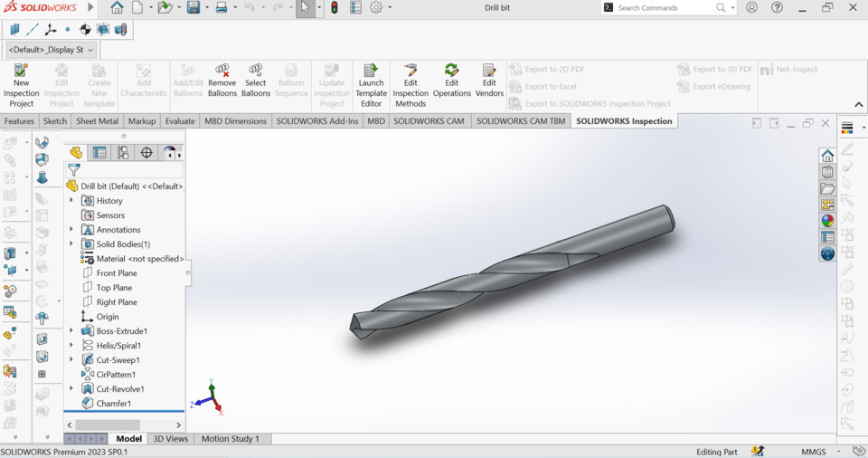This screenshot has height=458, width=868.
Task: Expand the Boss-Extrude1 feature
Action: tap(71, 330)
